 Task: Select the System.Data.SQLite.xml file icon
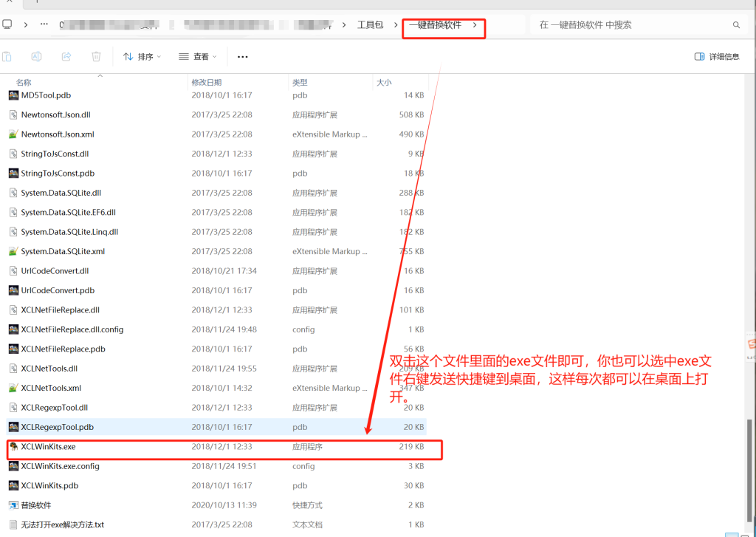tap(13, 251)
